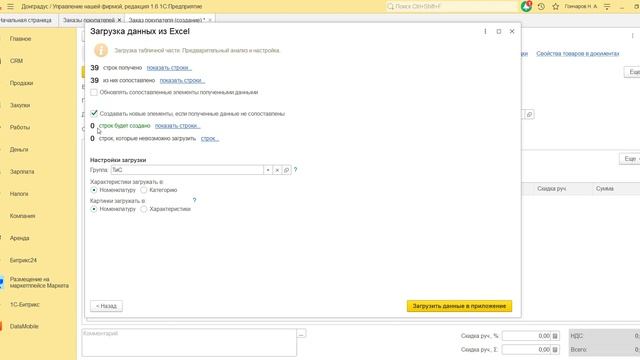Image resolution: width=640 pixels, height=360 pixels.
Task: Open dialog more-options dots icon
Action: (485, 31)
